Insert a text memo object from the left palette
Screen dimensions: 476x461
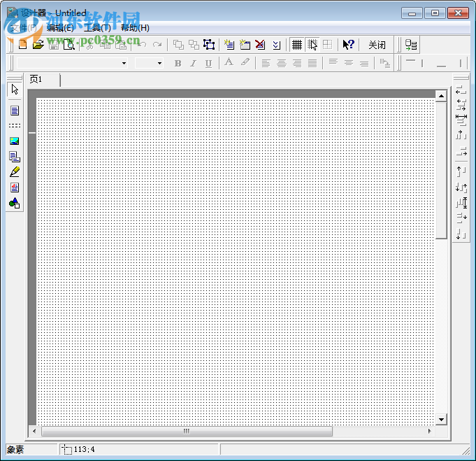[15, 111]
